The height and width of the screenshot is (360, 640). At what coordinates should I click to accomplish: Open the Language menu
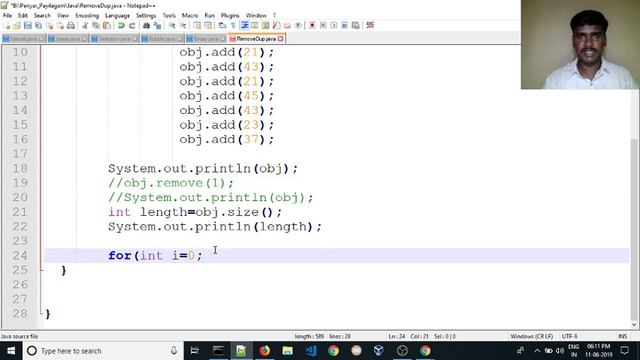(x=118, y=16)
